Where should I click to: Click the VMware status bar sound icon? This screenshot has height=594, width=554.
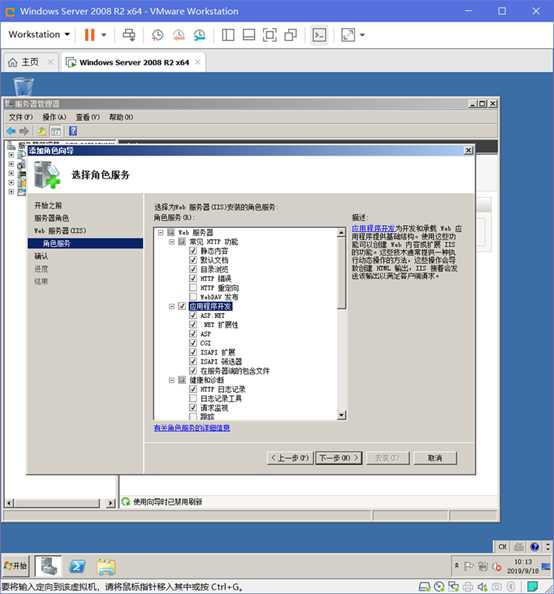point(482,587)
